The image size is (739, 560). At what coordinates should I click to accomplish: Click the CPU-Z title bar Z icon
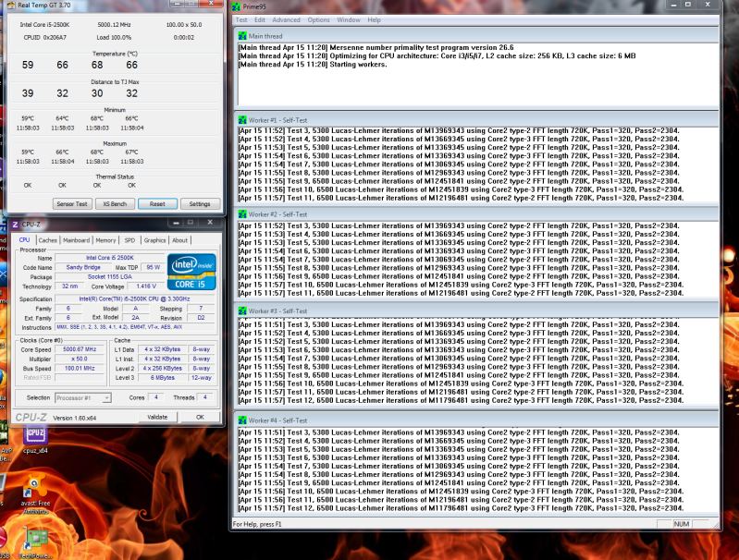click(x=15, y=225)
